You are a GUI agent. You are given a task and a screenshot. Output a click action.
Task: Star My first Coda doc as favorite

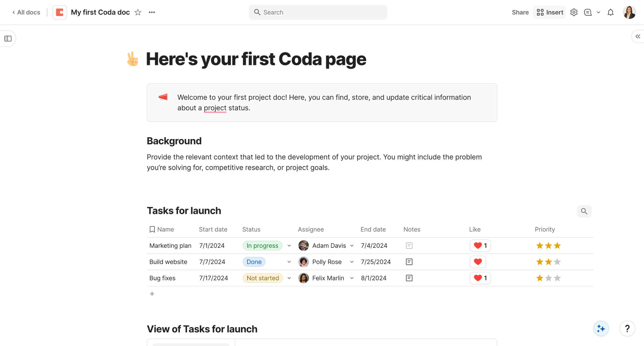[x=138, y=12]
